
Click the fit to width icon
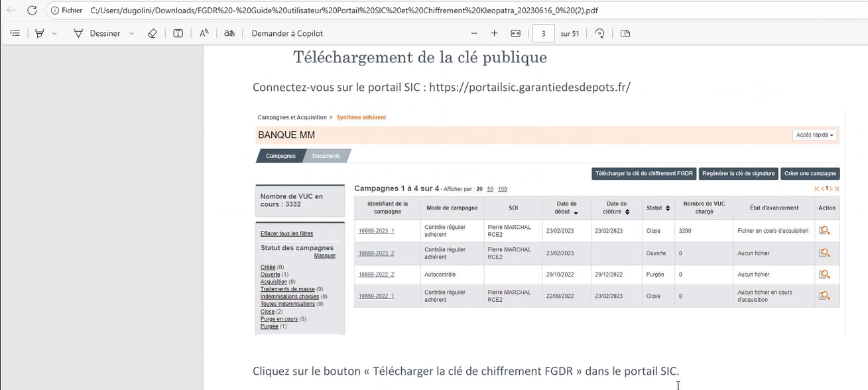coord(516,33)
